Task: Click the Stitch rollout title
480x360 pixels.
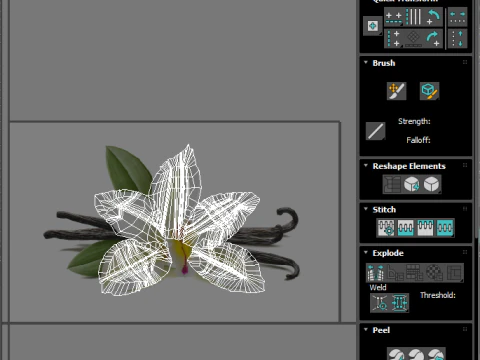Action: pos(384,209)
